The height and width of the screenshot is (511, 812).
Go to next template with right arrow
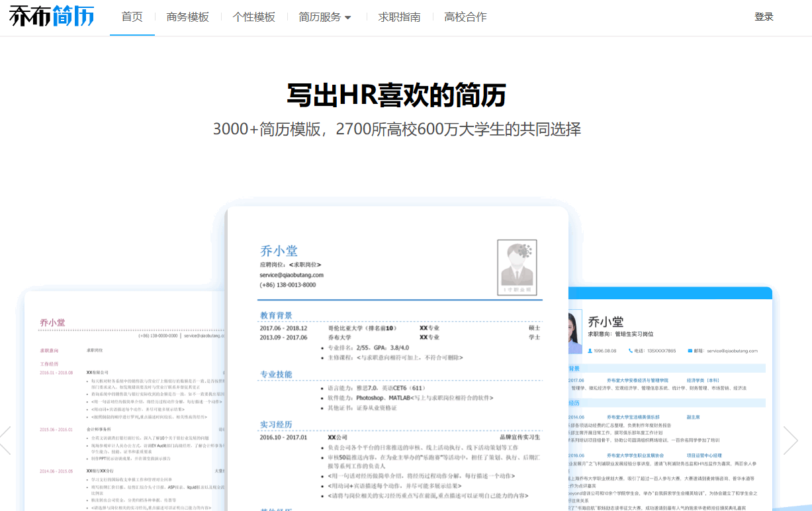790,440
